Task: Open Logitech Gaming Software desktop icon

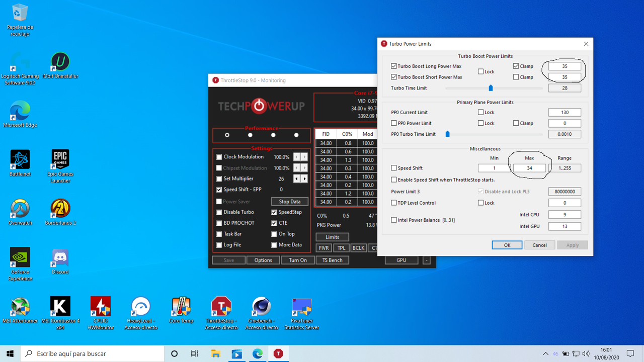Action: tap(20, 69)
